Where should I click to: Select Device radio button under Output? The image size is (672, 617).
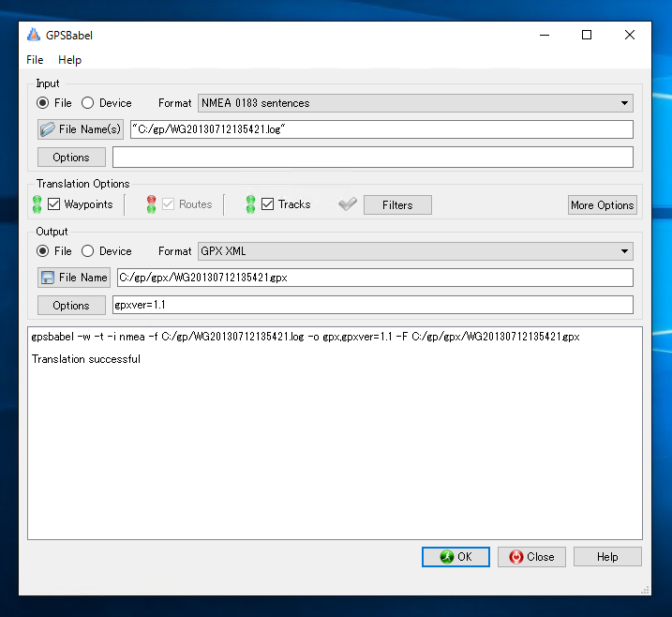tap(87, 250)
